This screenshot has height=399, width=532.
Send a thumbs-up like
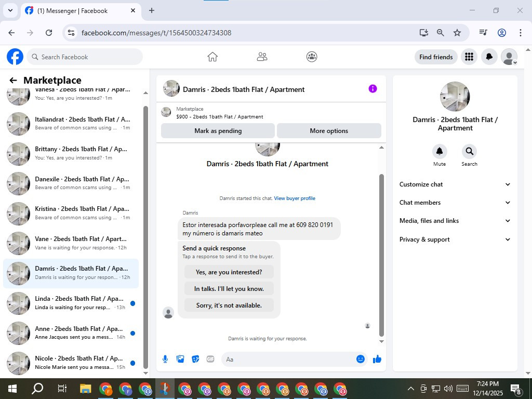(377, 359)
